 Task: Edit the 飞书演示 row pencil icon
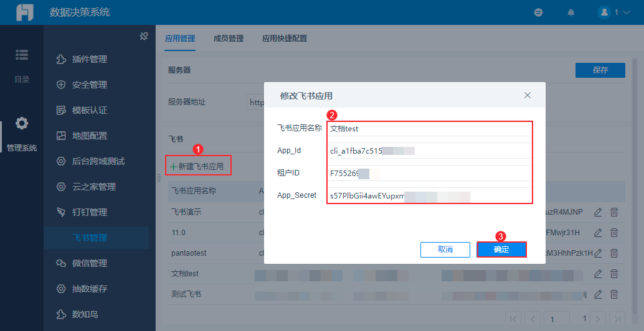click(x=598, y=212)
